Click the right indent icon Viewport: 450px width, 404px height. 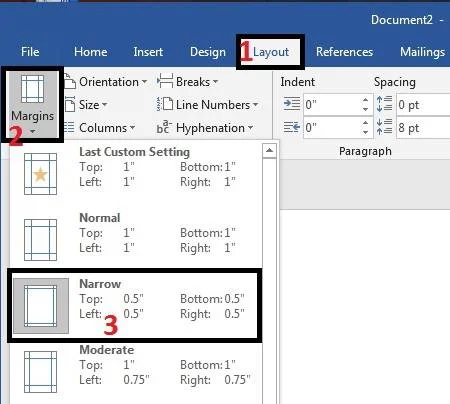point(292,127)
